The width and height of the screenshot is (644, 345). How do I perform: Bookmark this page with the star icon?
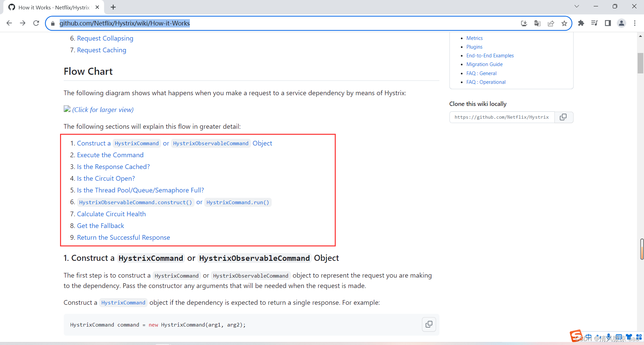[564, 23]
